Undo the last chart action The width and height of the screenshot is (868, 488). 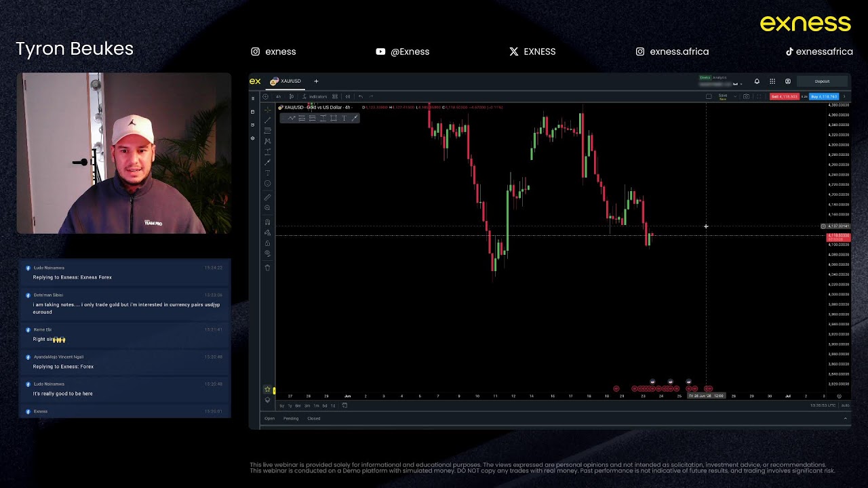tap(361, 96)
